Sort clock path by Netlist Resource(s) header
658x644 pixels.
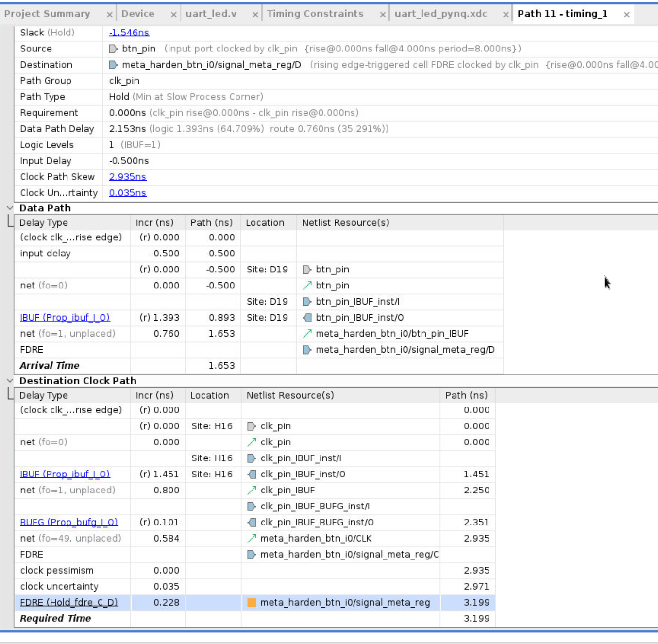point(340,395)
